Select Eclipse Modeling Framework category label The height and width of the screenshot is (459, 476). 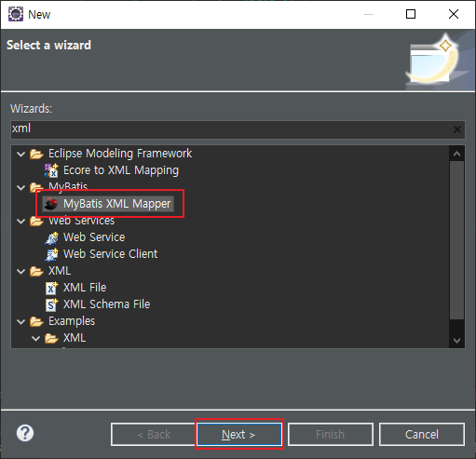coord(120,154)
